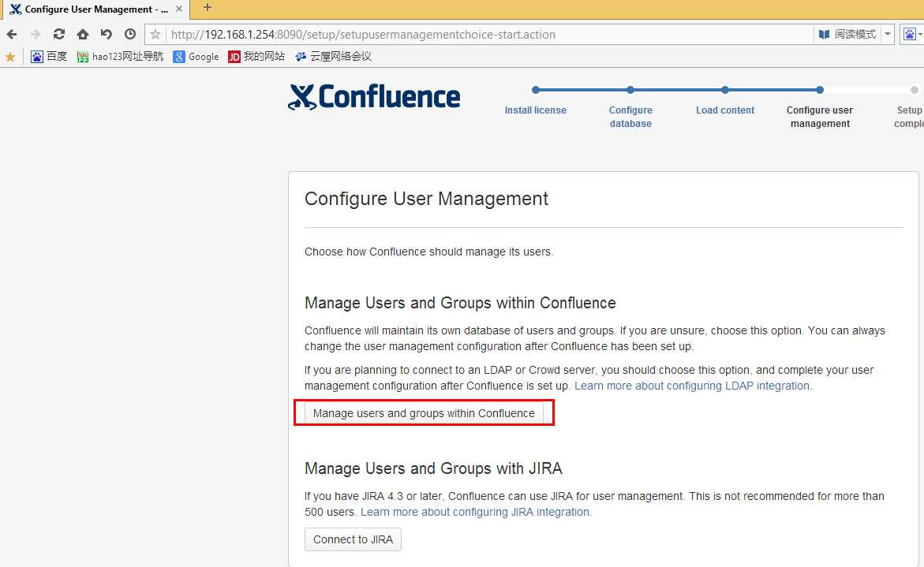
Task: Open a new browser tab
Action: click(208, 8)
